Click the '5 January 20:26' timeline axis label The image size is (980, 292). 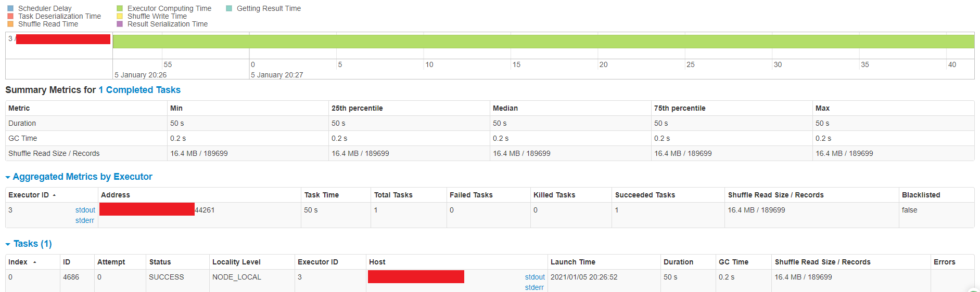coord(141,75)
